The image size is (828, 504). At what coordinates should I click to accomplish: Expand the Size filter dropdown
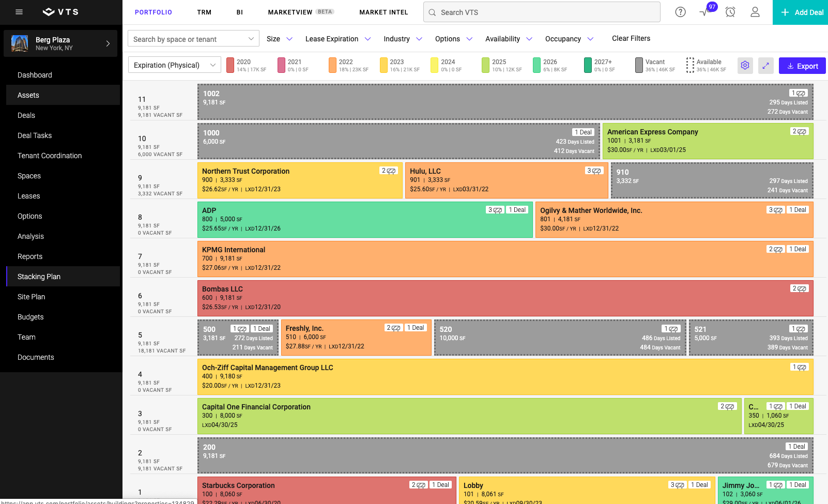pyautogui.click(x=280, y=39)
